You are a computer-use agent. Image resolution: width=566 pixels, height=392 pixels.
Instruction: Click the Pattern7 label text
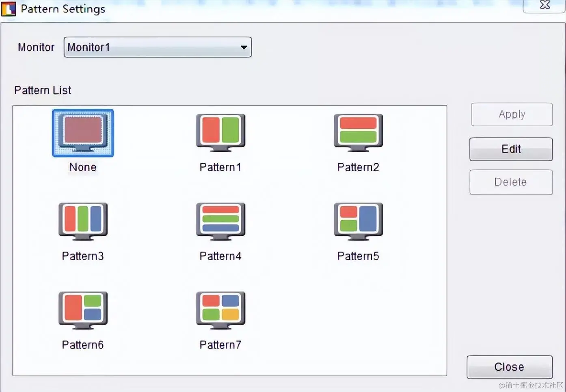(220, 345)
